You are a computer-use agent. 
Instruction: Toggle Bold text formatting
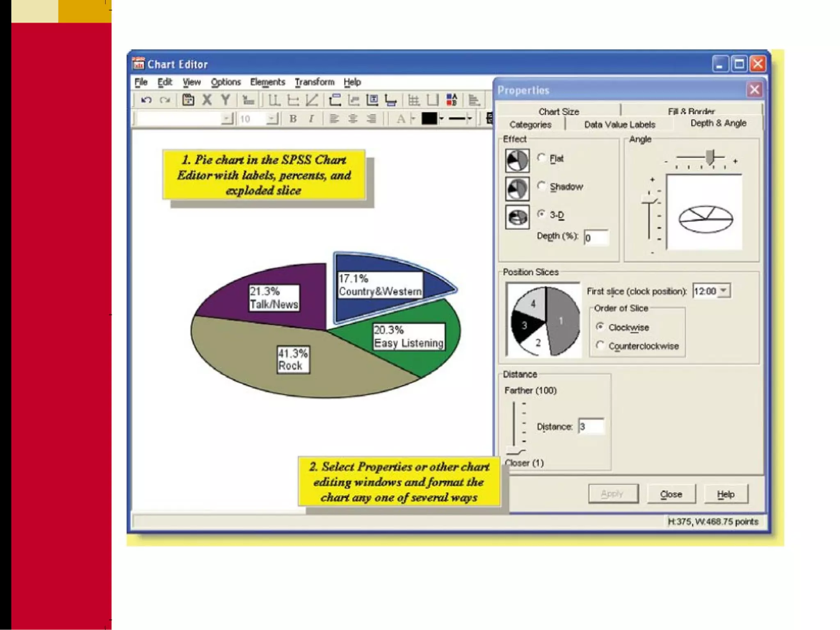click(x=293, y=119)
